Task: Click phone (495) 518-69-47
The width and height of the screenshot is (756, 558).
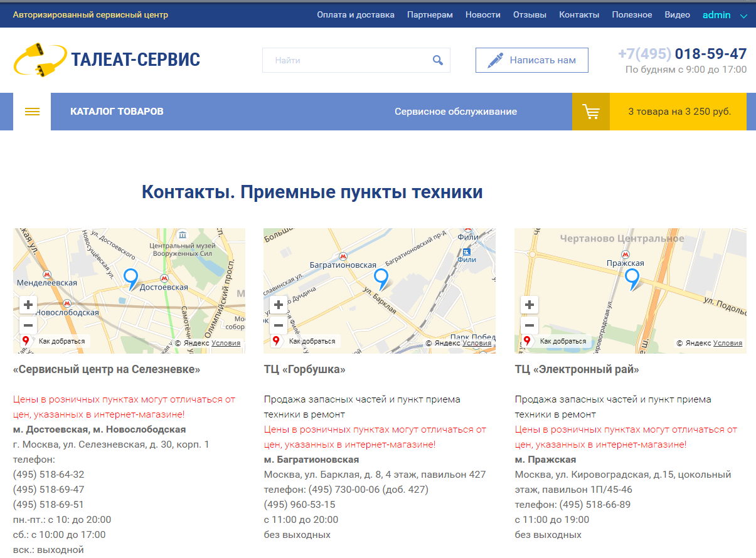Action: [48, 490]
